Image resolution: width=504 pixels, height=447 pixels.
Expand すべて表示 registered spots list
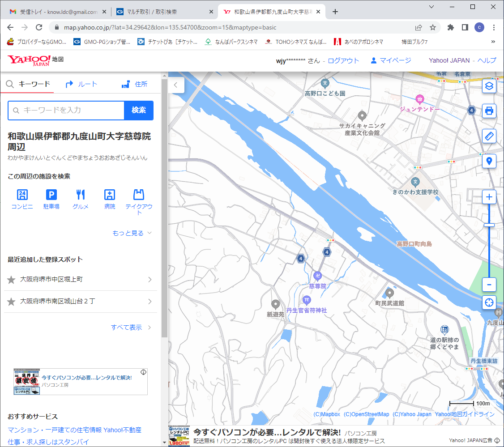(x=131, y=328)
